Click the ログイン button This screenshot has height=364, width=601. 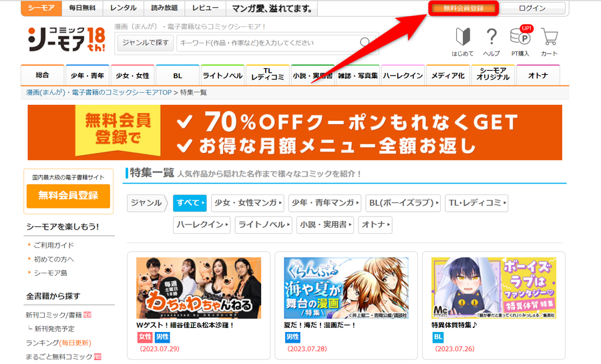pyautogui.click(x=532, y=8)
